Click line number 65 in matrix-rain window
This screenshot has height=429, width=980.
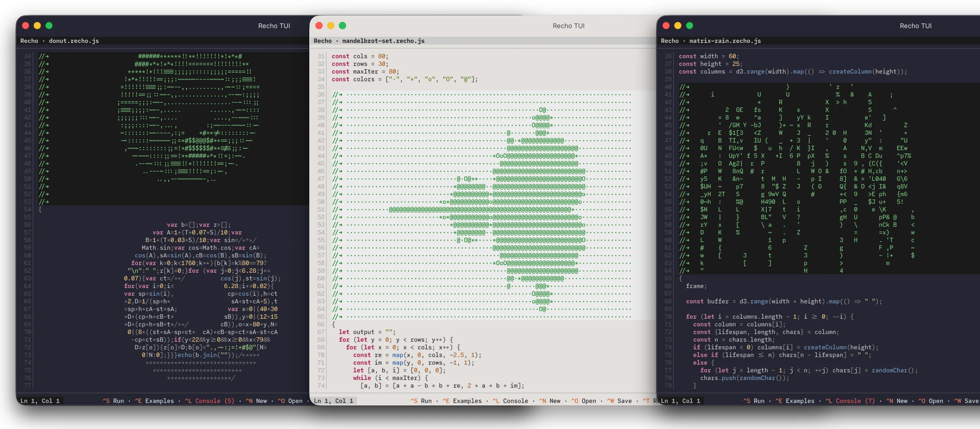(x=668, y=278)
